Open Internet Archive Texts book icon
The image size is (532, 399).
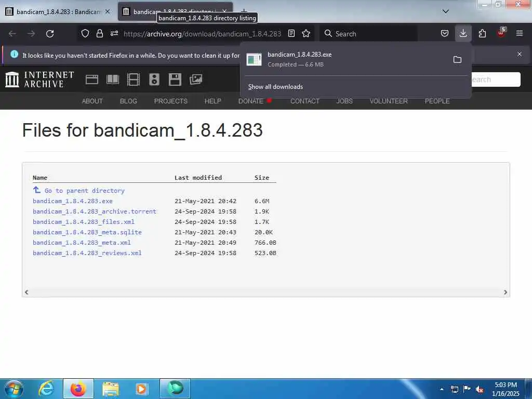(113, 79)
